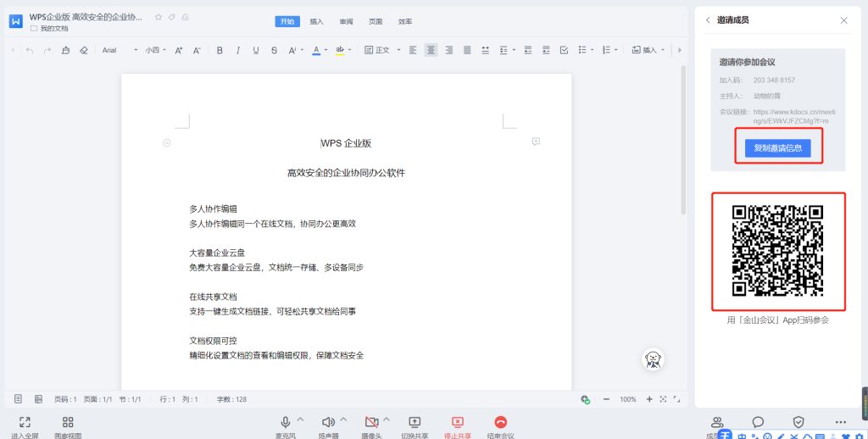Open the font color dropdown arrow
The height and width of the screenshot is (439, 868).
click(x=325, y=50)
